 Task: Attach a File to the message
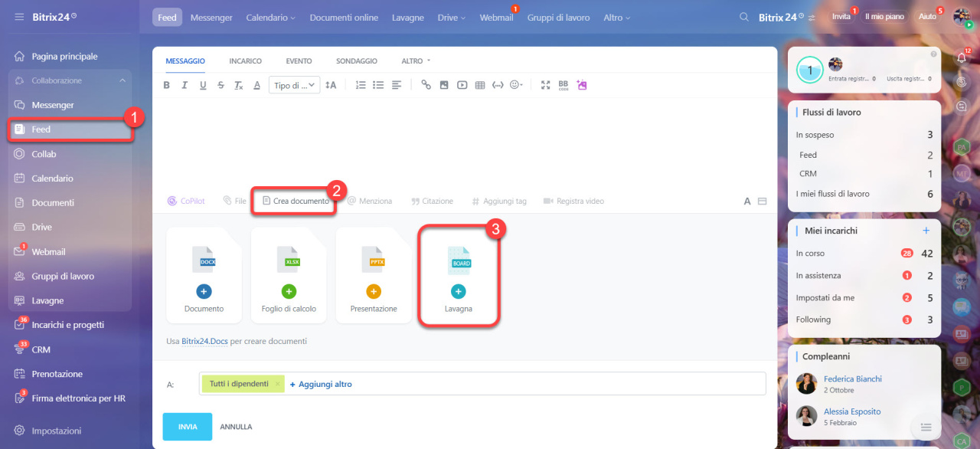pos(235,201)
